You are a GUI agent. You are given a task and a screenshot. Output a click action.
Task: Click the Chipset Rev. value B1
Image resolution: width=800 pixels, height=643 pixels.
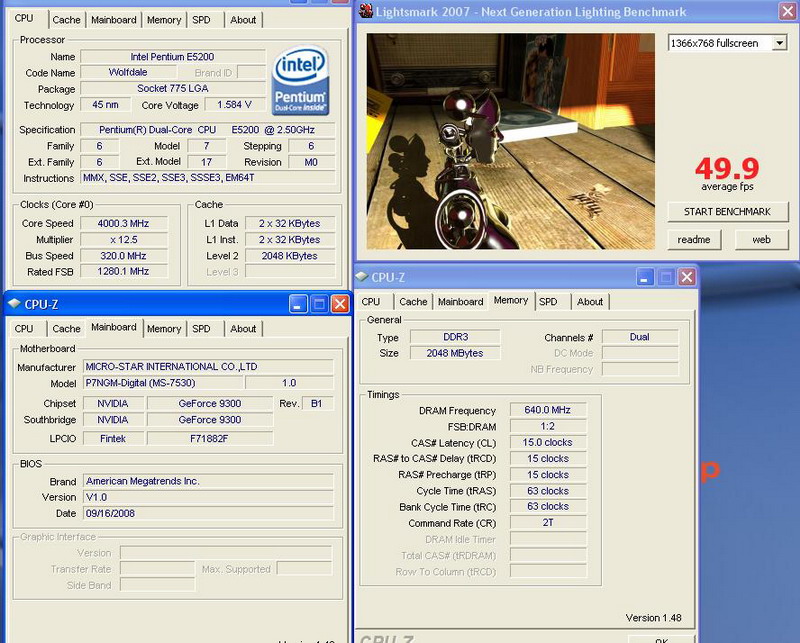tap(317, 403)
